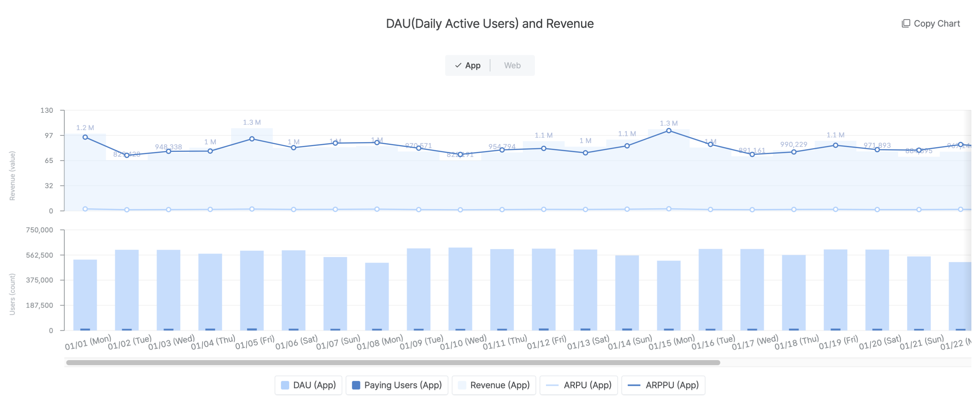980x403 pixels.
Task: Toggle ARPPU (App) legend item
Action: pos(672,385)
